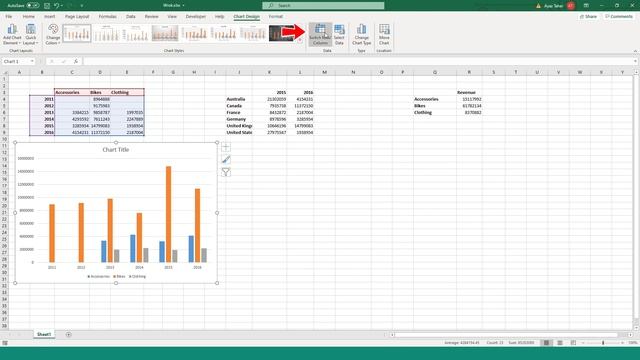
Task: Open the Select Data dialog
Action: [339, 35]
